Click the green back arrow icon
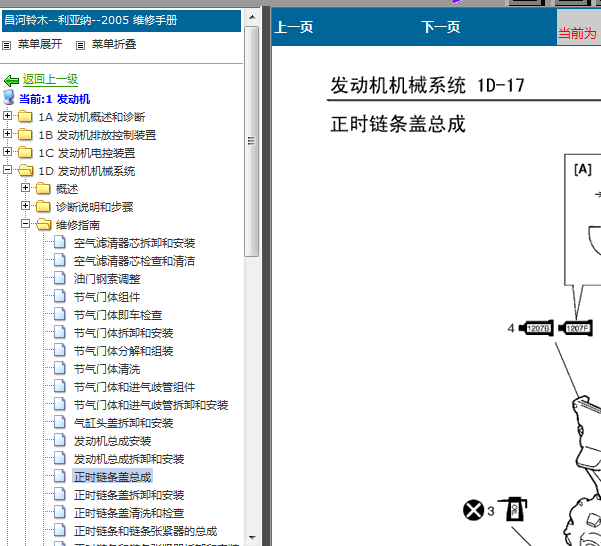The image size is (601, 546). [x=11, y=80]
